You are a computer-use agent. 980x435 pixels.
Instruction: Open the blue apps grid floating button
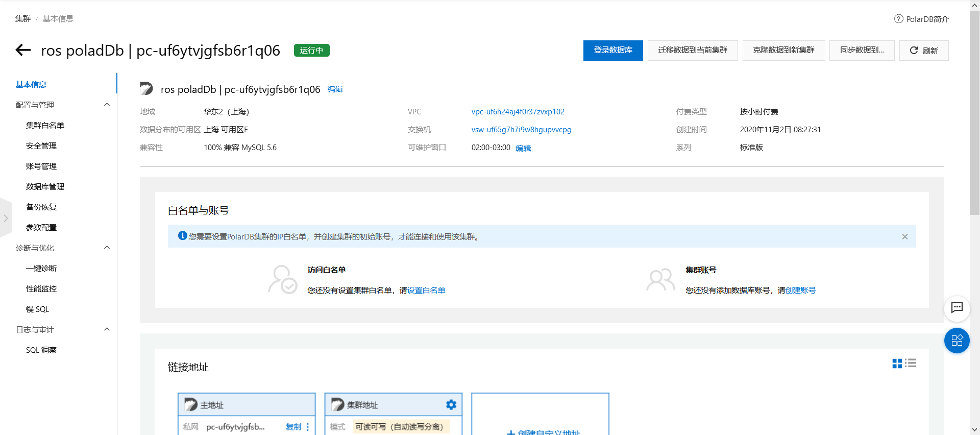point(957,341)
